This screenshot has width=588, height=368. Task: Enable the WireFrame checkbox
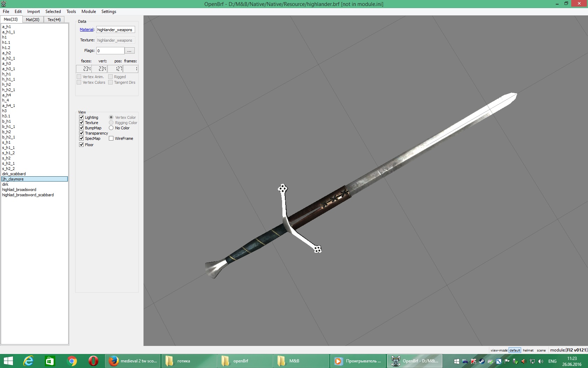tap(111, 138)
